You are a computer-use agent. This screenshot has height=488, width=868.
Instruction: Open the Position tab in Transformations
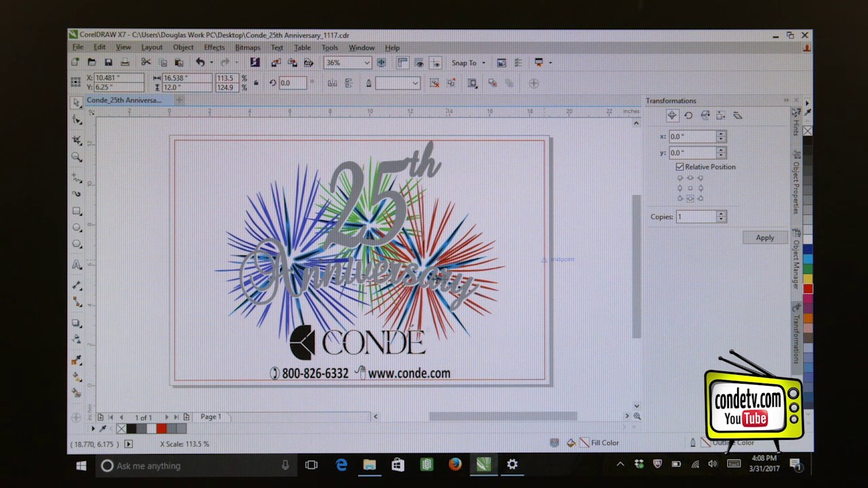click(x=672, y=115)
